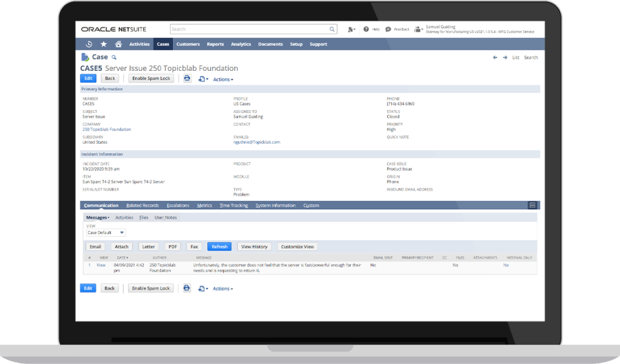The height and width of the screenshot is (364, 620).
Task: Click the bottom Enable Spam Lock button
Action: click(151, 288)
